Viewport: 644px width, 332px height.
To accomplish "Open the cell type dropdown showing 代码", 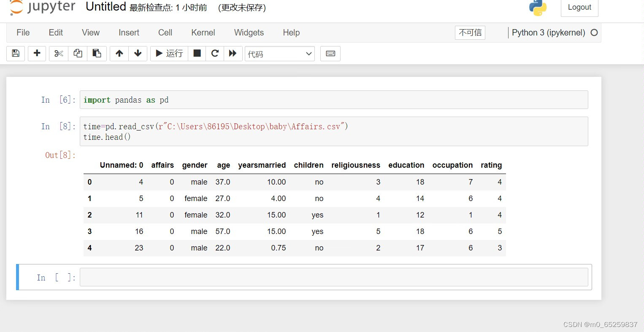I will (x=279, y=54).
